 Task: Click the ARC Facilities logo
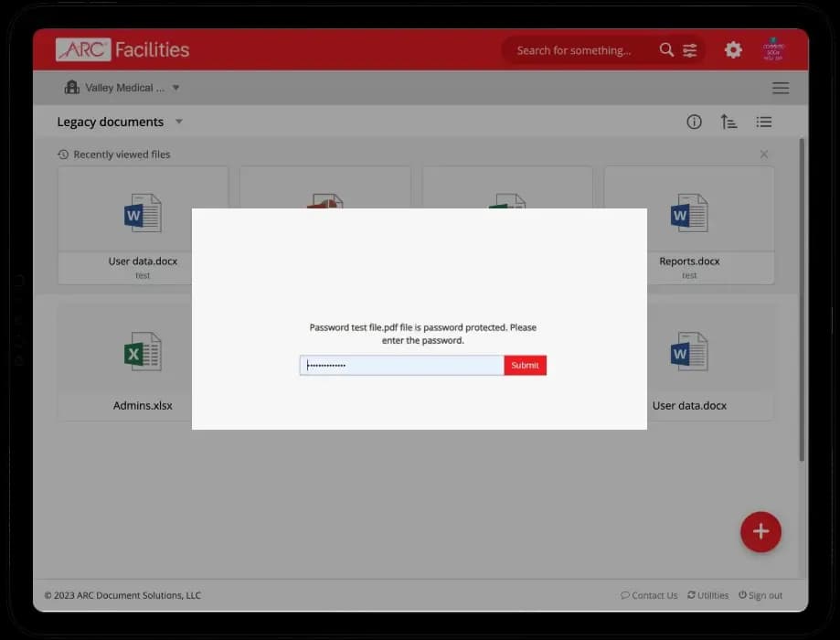[x=121, y=49]
